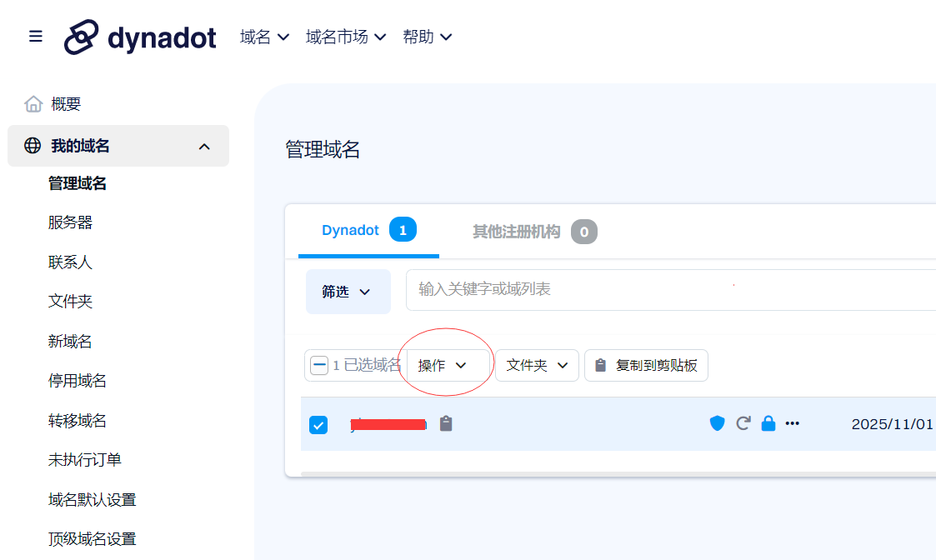Screen dimensions: 936x560
Task: Open the 帮助 top menu dropdown
Action: tap(427, 37)
